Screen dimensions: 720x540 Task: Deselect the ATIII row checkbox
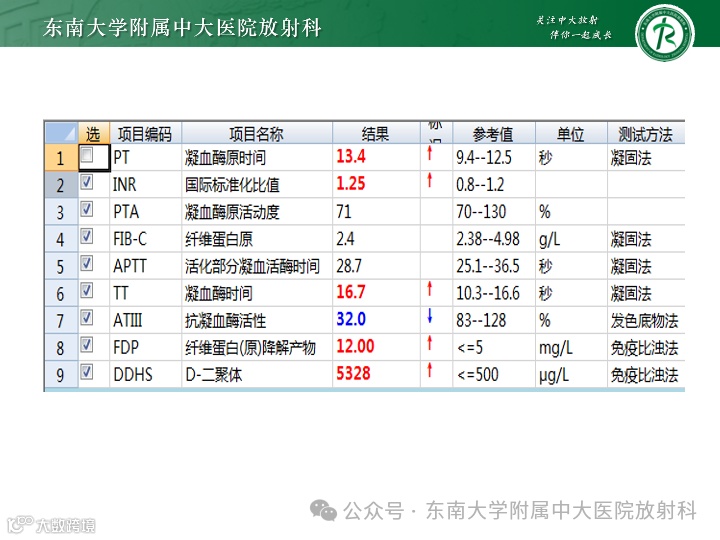pyautogui.click(x=86, y=317)
